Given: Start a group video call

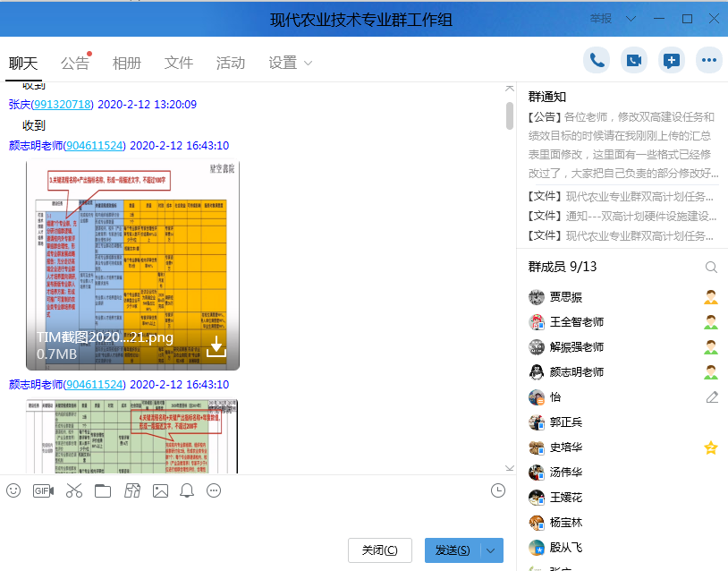Looking at the screenshot, I should click(634, 60).
